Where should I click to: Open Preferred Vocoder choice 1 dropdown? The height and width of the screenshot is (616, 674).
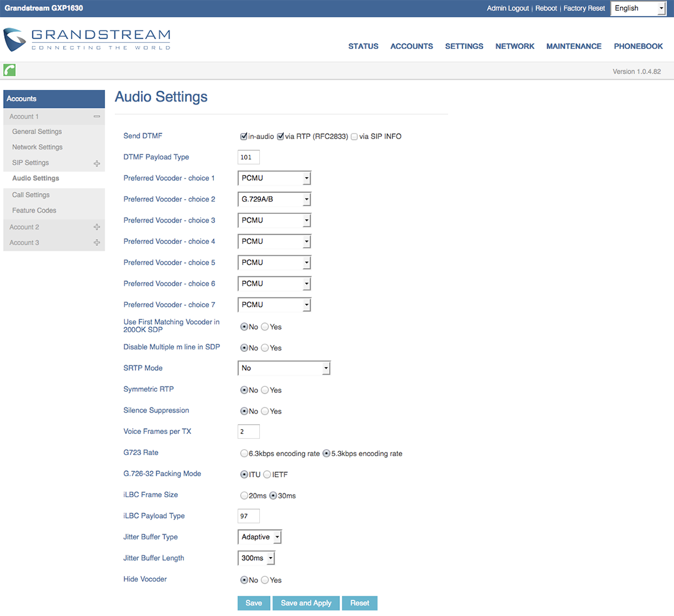(275, 178)
